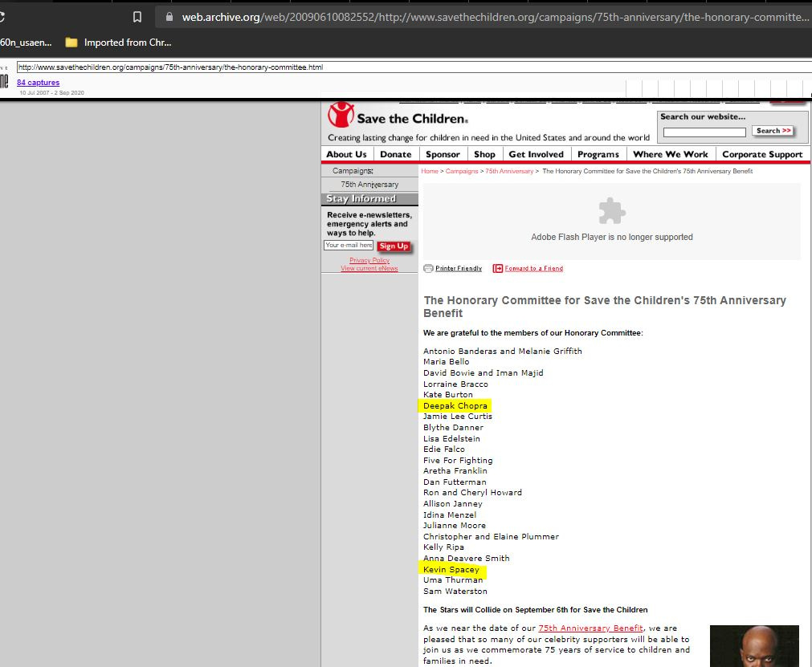Click the Your e-mail here field
The image size is (812, 667).
(x=349, y=246)
